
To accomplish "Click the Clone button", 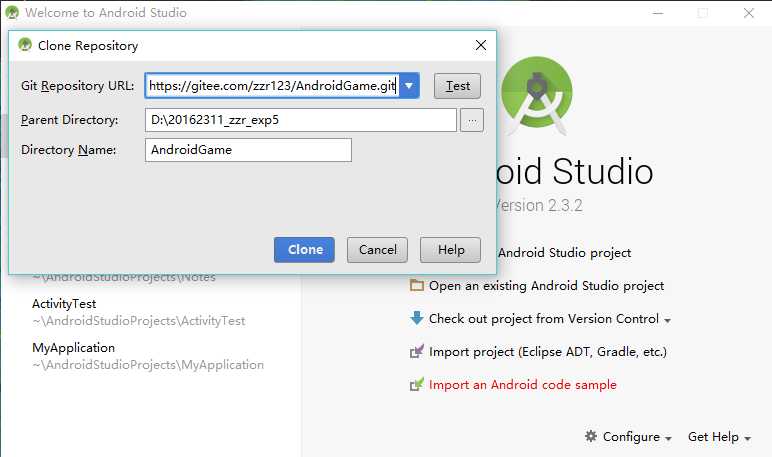I will click(304, 250).
